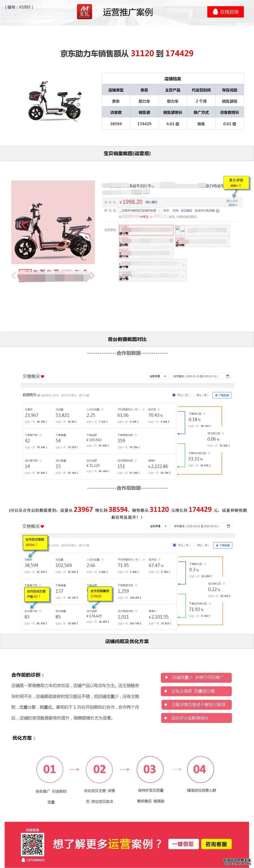Click the 0.61 倍 cell in 店铺档案

coord(230,124)
